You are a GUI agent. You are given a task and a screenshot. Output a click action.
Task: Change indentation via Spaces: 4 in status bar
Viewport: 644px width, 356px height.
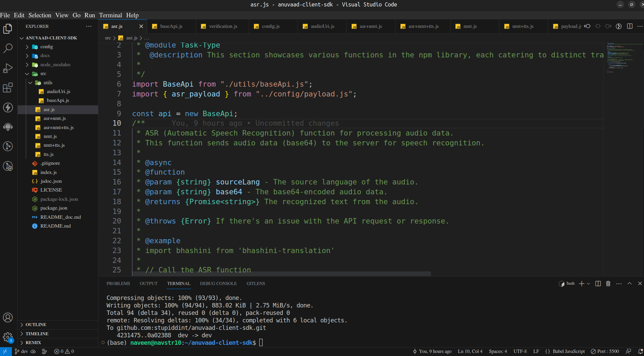(497, 351)
